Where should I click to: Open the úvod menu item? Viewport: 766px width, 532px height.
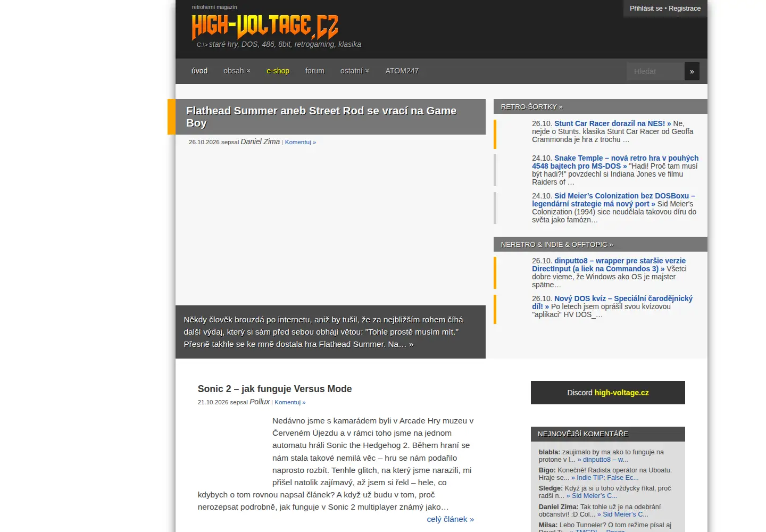click(x=199, y=71)
